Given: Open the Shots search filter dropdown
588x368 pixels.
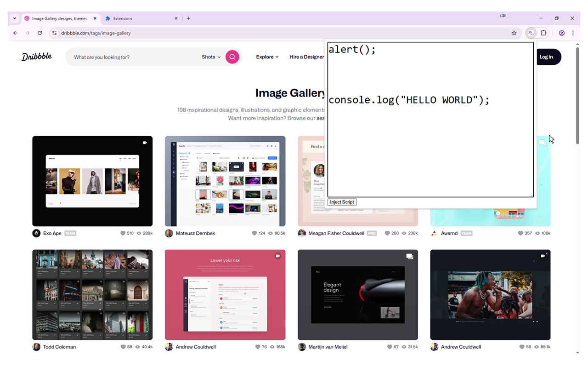Looking at the screenshot, I should [x=211, y=57].
